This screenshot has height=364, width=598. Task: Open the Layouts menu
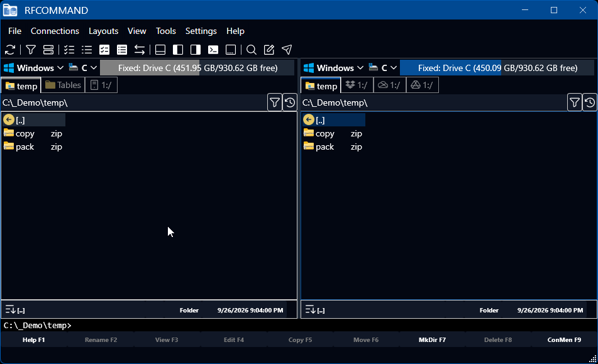(x=103, y=31)
